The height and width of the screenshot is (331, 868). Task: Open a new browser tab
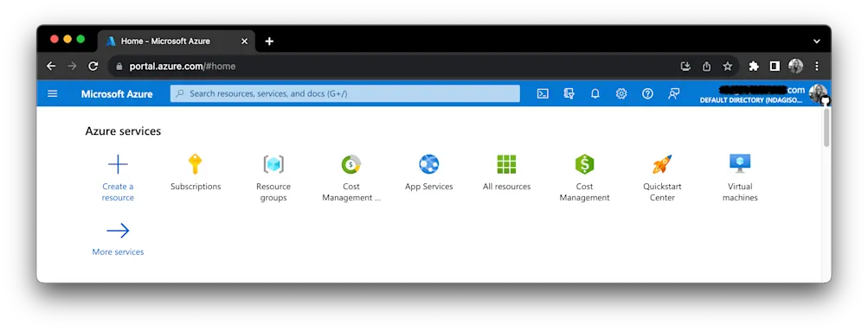[269, 41]
